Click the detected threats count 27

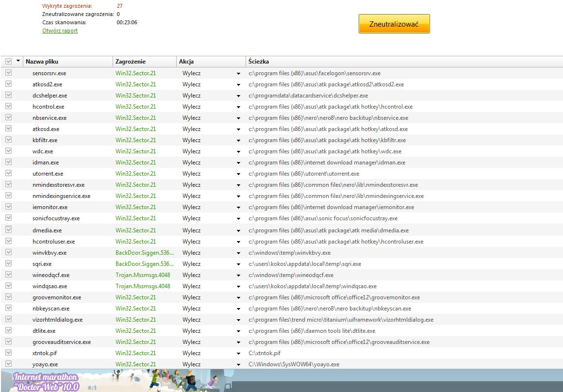tap(119, 6)
